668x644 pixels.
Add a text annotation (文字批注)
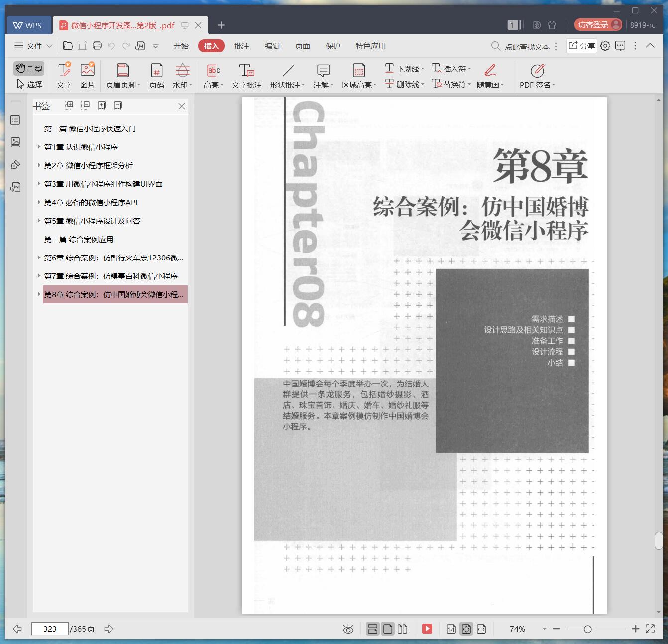pos(246,76)
